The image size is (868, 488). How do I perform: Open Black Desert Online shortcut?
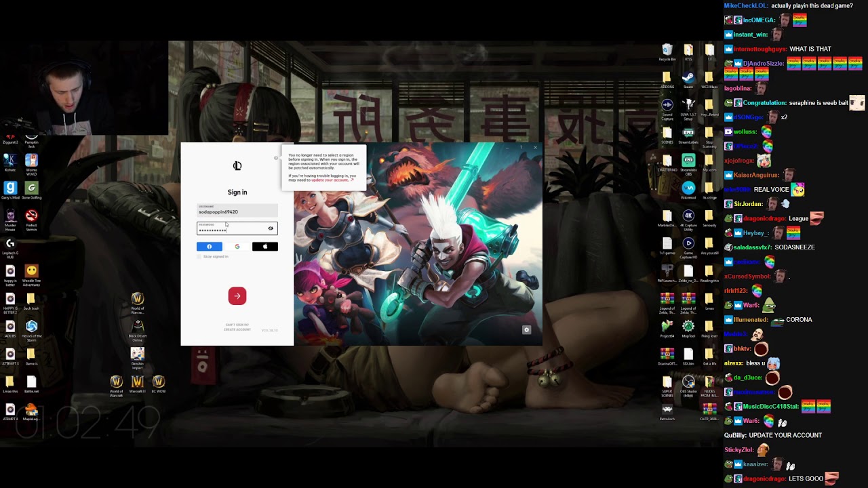tap(138, 329)
